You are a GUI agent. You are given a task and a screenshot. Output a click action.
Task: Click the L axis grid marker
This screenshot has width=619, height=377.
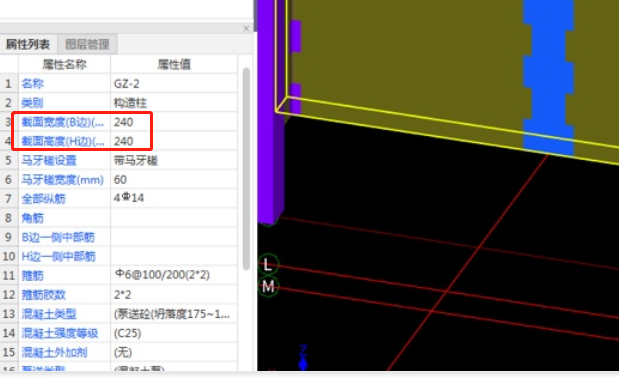(268, 264)
